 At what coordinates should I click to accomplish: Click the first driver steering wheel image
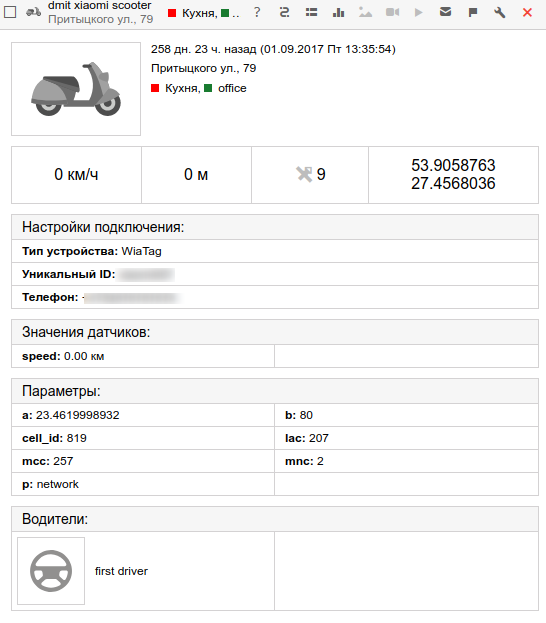click(51, 571)
